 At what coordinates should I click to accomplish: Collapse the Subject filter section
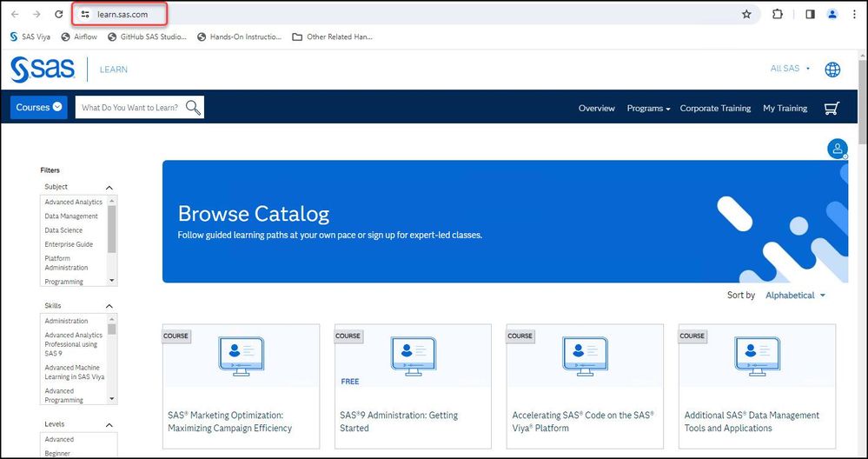[x=109, y=188]
